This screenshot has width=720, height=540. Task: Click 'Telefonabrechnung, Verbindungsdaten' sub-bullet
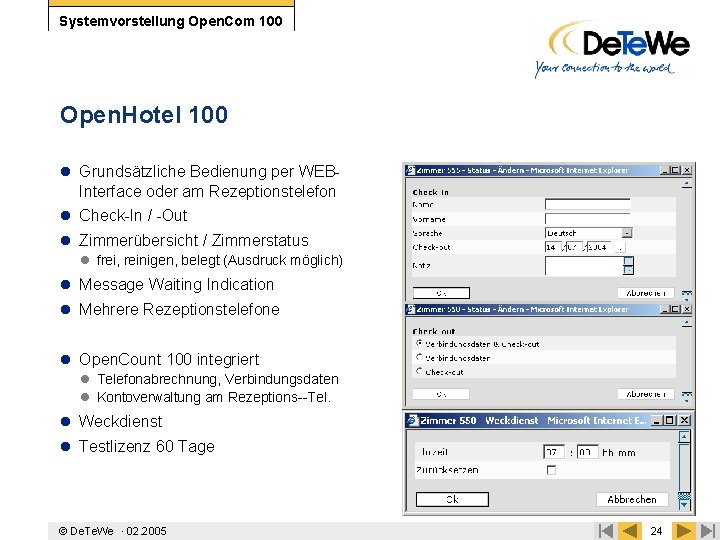tap(218, 379)
